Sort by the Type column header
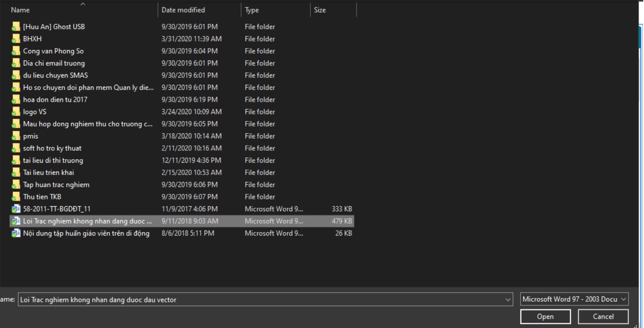 (252, 10)
